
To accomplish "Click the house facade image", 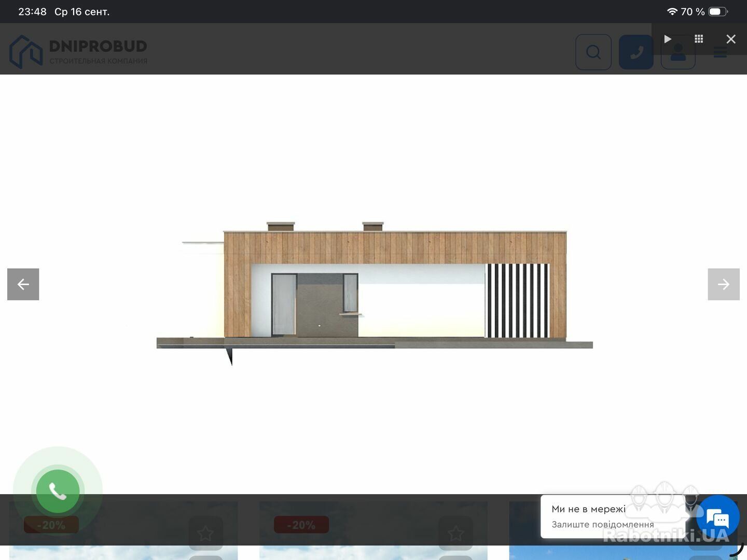I will tap(375, 293).
